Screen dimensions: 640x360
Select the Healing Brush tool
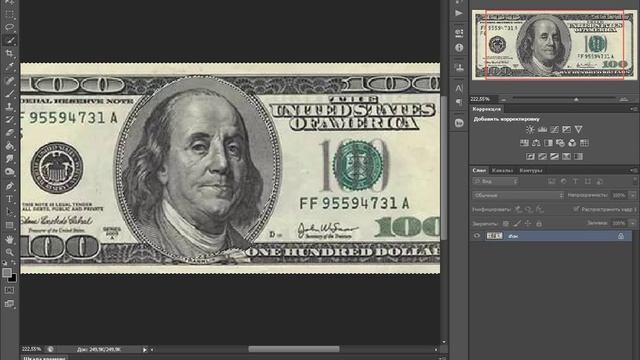(9, 80)
